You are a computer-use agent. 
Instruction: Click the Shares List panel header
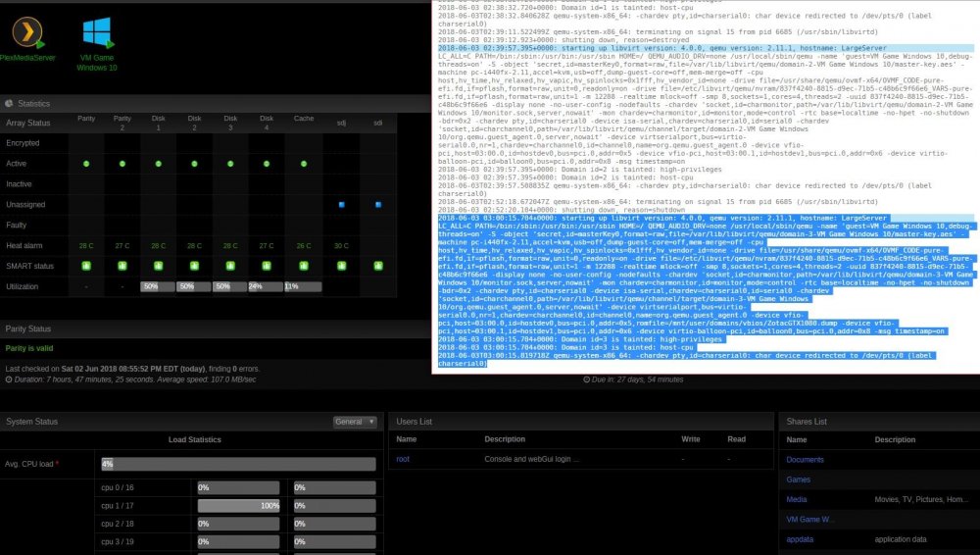click(879, 422)
